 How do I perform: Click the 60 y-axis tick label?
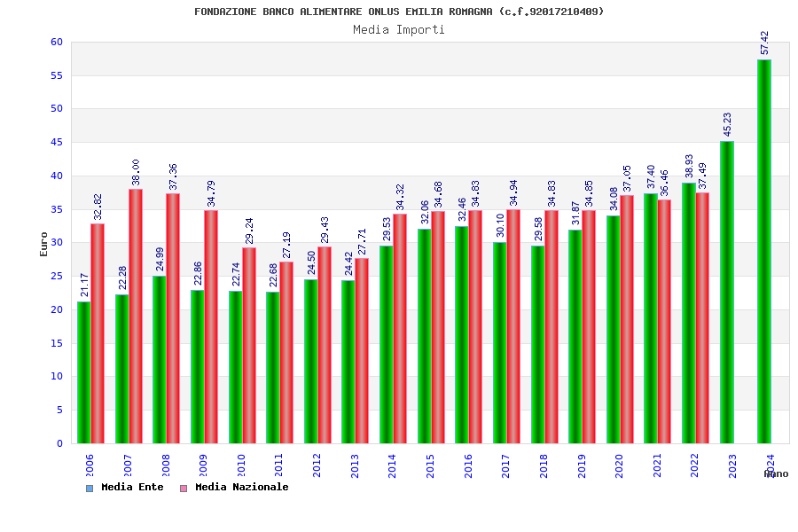tap(57, 43)
